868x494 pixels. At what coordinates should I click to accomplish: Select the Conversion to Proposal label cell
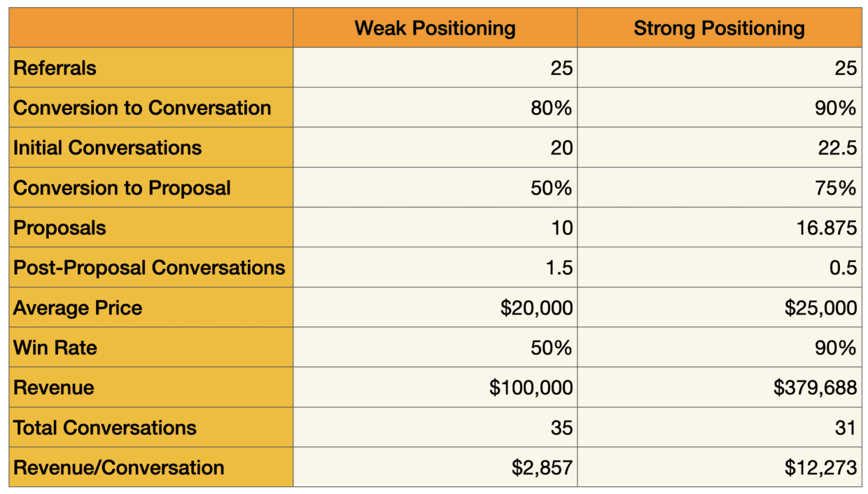tap(151, 188)
